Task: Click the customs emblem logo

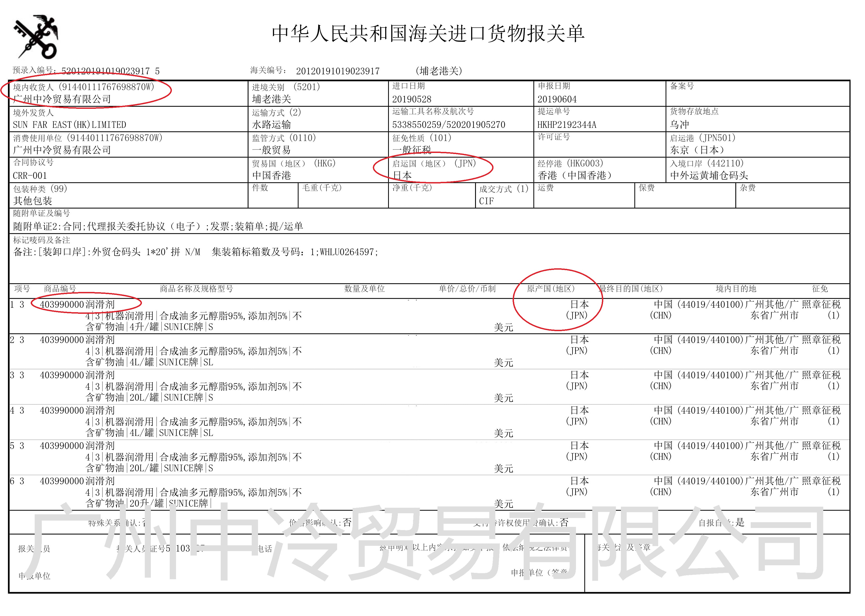Action: click(x=36, y=37)
